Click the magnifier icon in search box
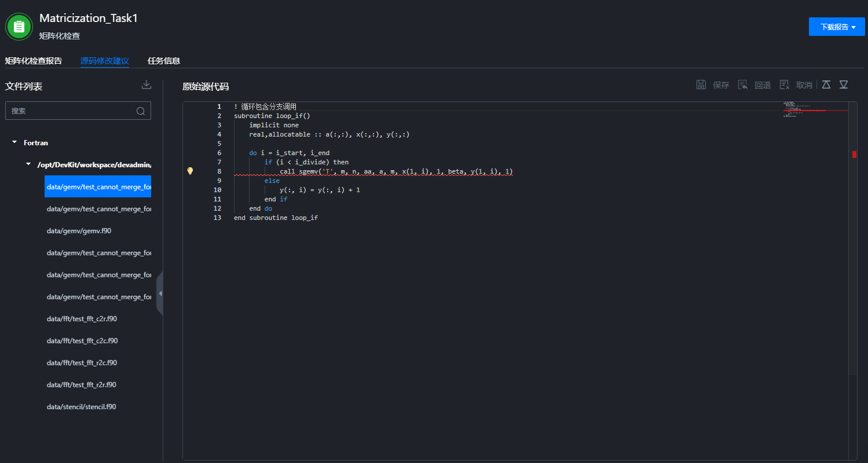868x463 pixels. pyautogui.click(x=141, y=111)
